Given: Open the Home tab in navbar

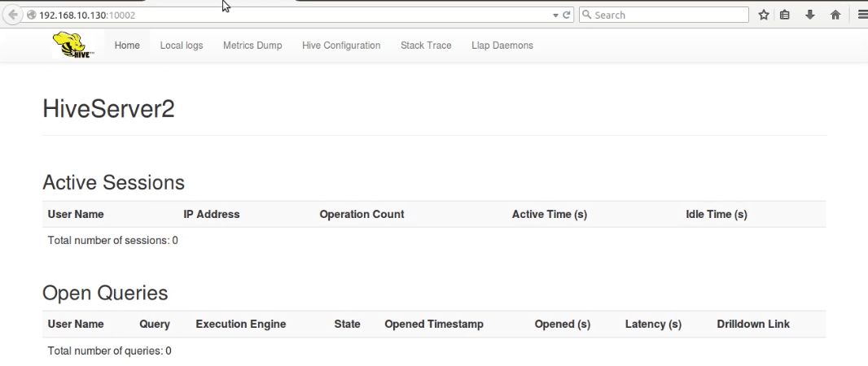Looking at the screenshot, I should pos(127,46).
